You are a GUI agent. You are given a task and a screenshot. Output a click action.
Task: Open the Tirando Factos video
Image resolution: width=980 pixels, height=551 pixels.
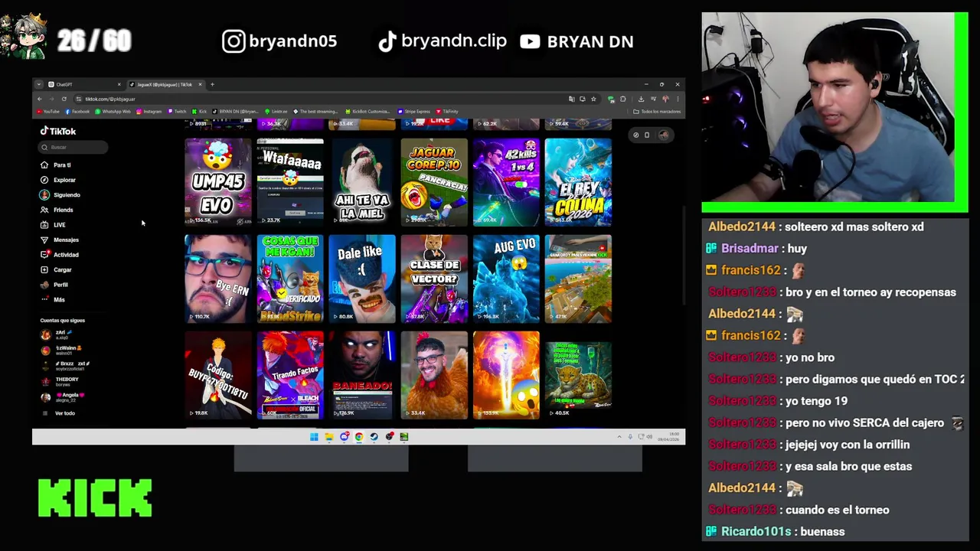(x=290, y=375)
